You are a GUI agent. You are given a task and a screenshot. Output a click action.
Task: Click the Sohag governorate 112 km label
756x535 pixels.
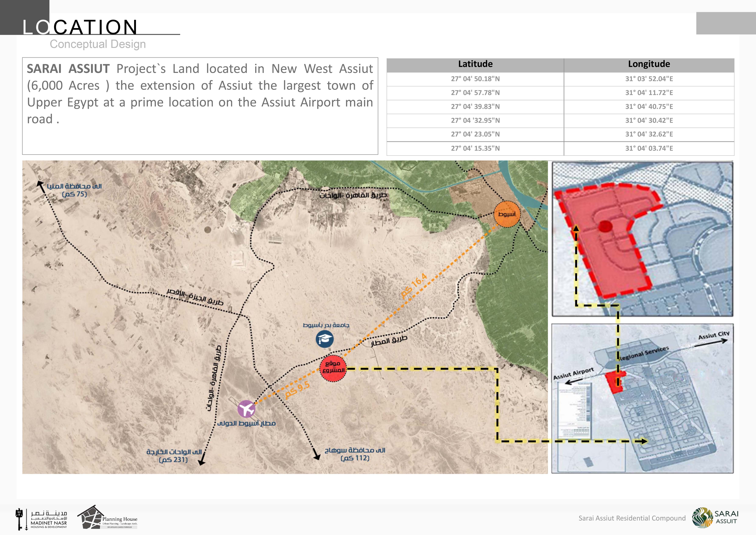click(355, 454)
